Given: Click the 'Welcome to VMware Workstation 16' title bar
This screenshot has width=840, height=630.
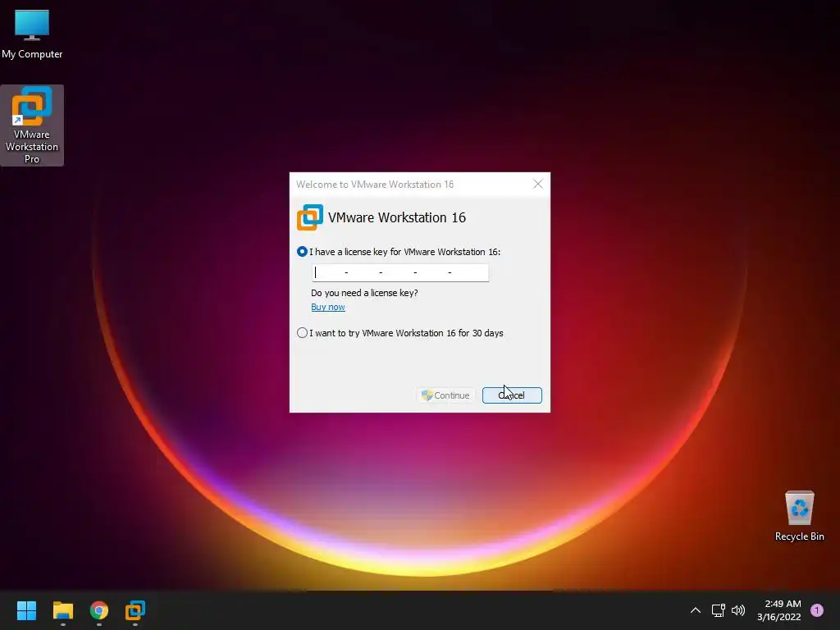Looking at the screenshot, I should [375, 185].
